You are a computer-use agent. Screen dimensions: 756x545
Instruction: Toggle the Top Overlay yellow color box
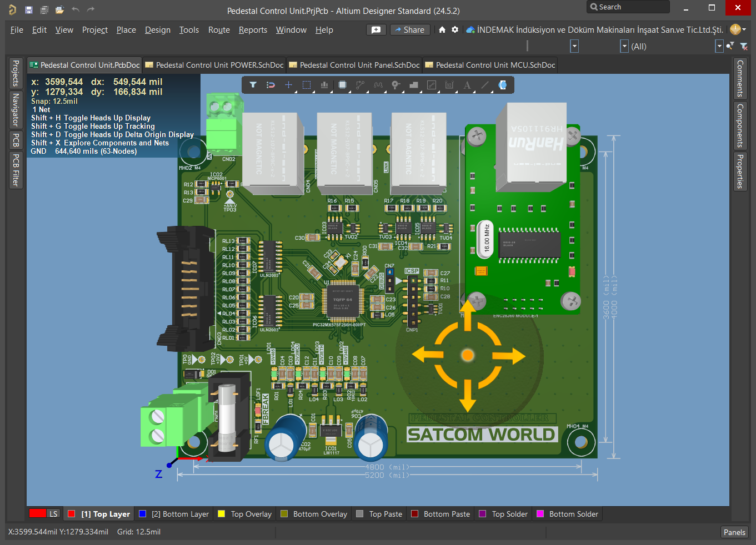[x=221, y=514]
